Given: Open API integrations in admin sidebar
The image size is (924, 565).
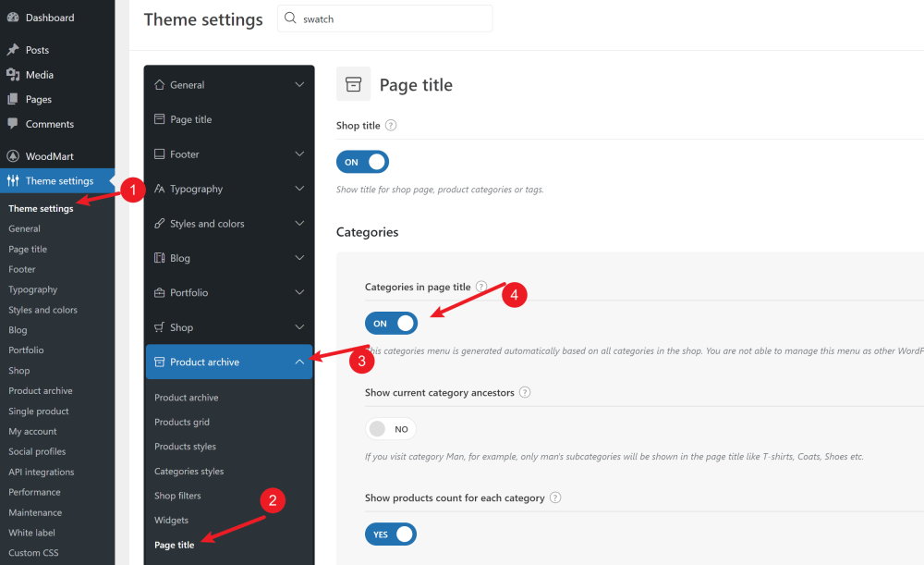Looking at the screenshot, I should [42, 472].
